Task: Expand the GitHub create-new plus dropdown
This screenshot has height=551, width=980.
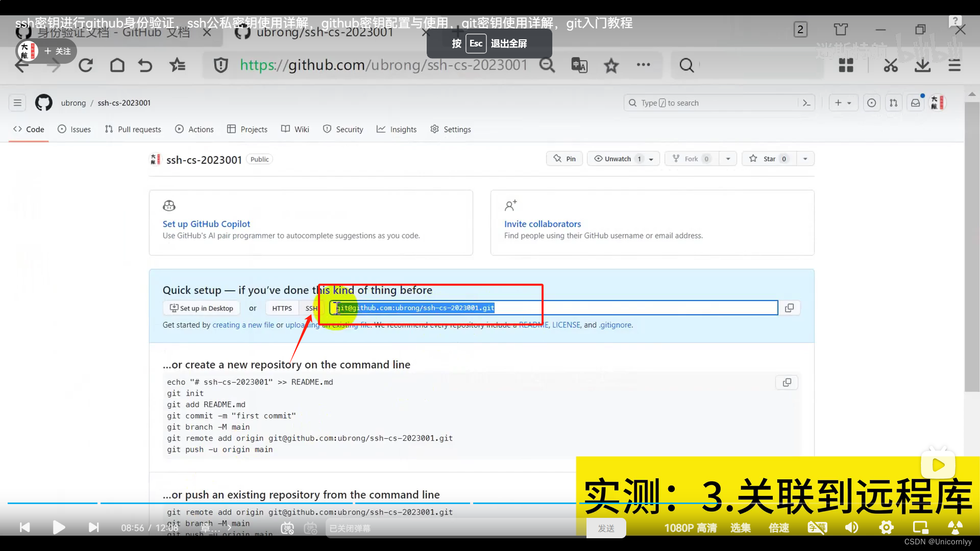Action: tap(843, 103)
